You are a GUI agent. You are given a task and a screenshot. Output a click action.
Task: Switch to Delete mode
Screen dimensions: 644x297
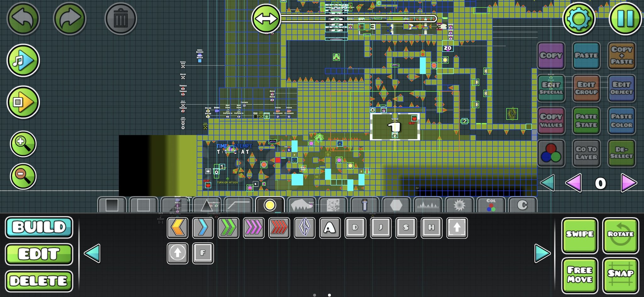pyautogui.click(x=39, y=281)
